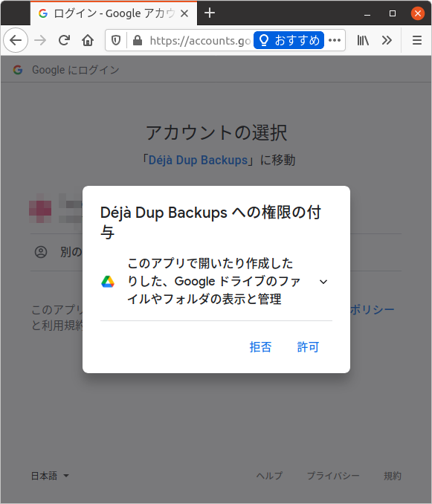This screenshot has width=432, height=504.
Task: Open the Firefox hamburger menu
Action: (x=417, y=40)
